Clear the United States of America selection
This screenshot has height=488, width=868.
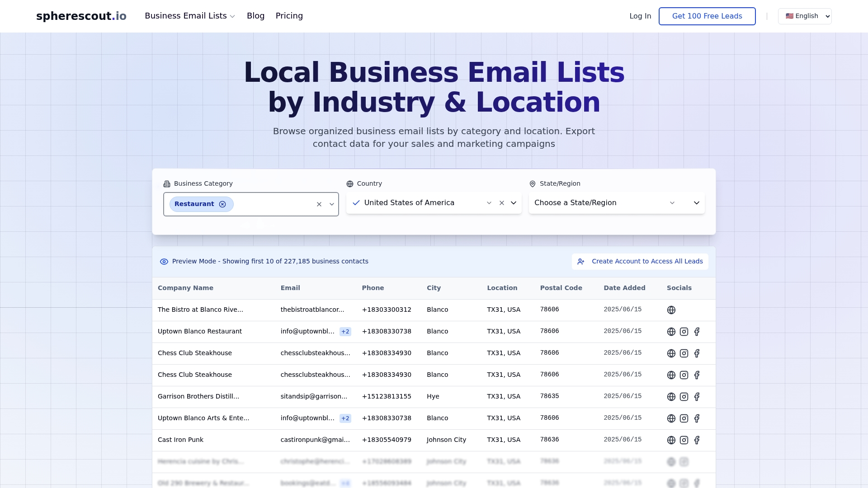502,203
